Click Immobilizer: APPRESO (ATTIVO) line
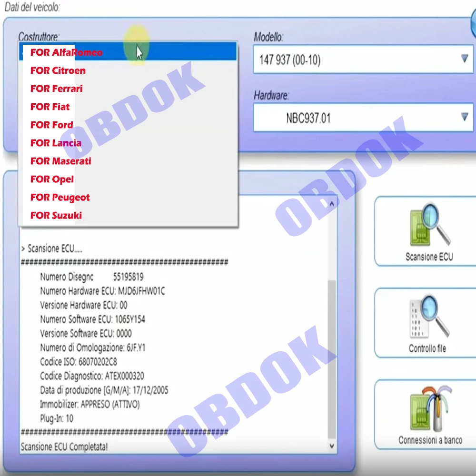 tap(90, 404)
